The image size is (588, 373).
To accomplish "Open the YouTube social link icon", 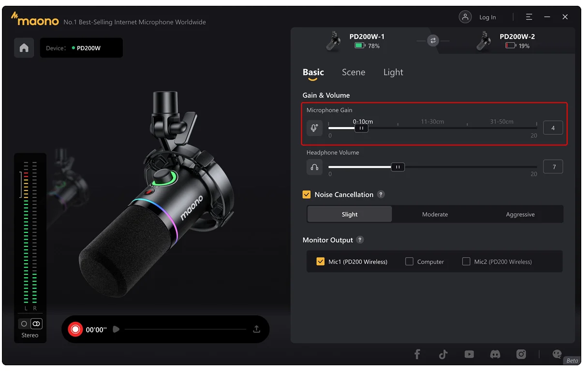I will click(469, 354).
